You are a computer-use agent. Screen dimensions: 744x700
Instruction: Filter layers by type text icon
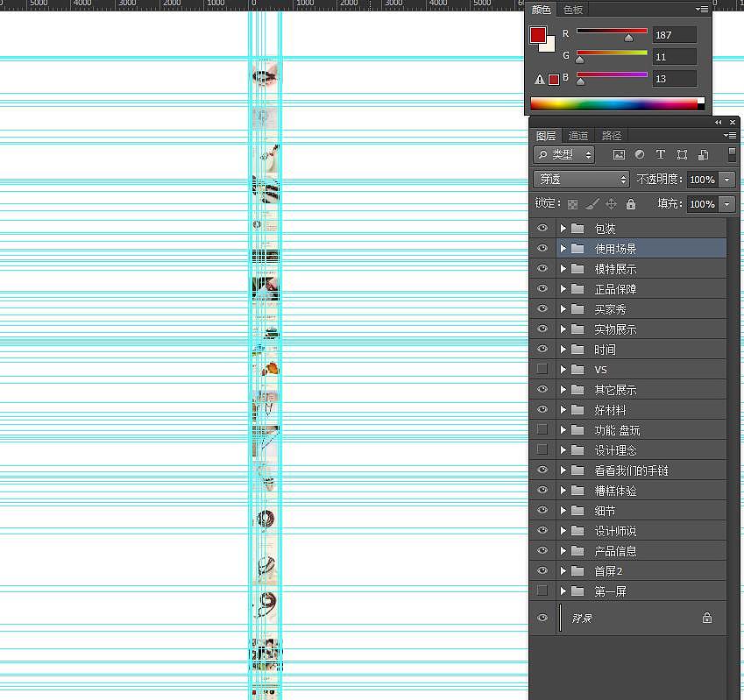pyautogui.click(x=660, y=154)
